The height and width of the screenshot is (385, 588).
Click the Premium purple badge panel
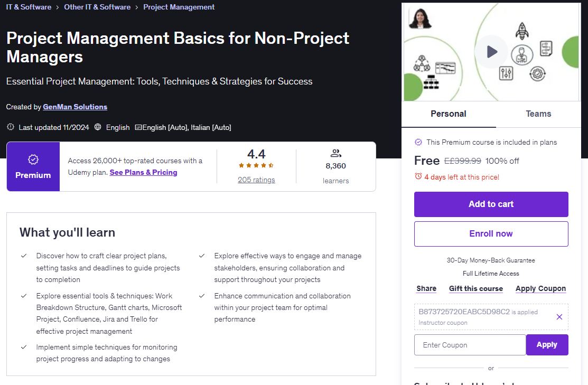coord(33,166)
